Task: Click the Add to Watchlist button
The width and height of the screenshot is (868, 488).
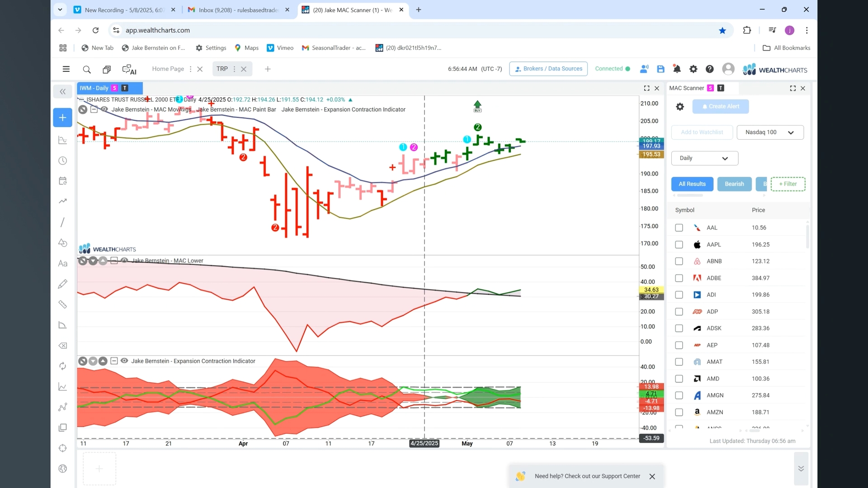Action: pos(702,132)
